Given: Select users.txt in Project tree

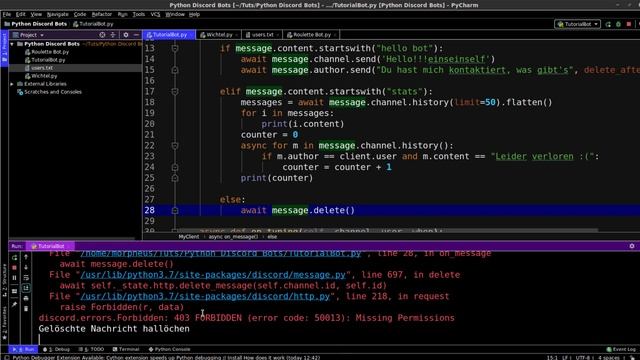Looking at the screenshot, I should 42,68.
